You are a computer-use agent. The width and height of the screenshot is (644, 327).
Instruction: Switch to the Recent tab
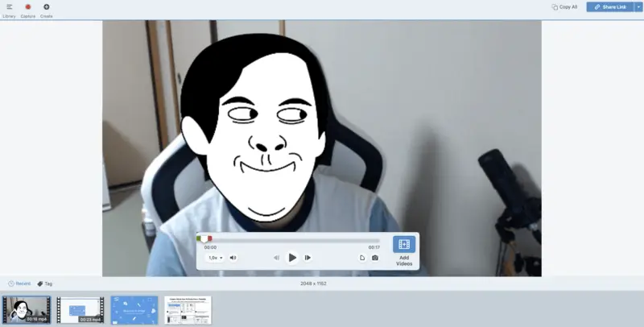coord(19,284)
